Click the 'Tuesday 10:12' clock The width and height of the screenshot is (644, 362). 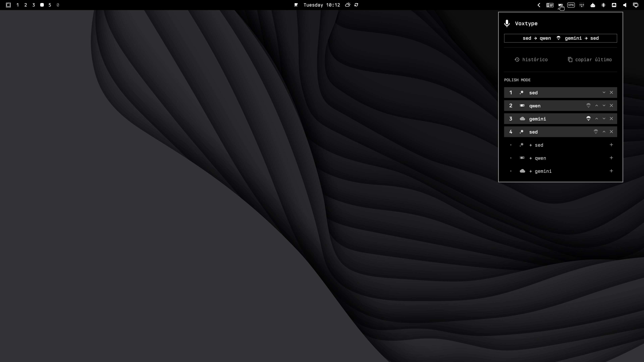click(322, 5)
